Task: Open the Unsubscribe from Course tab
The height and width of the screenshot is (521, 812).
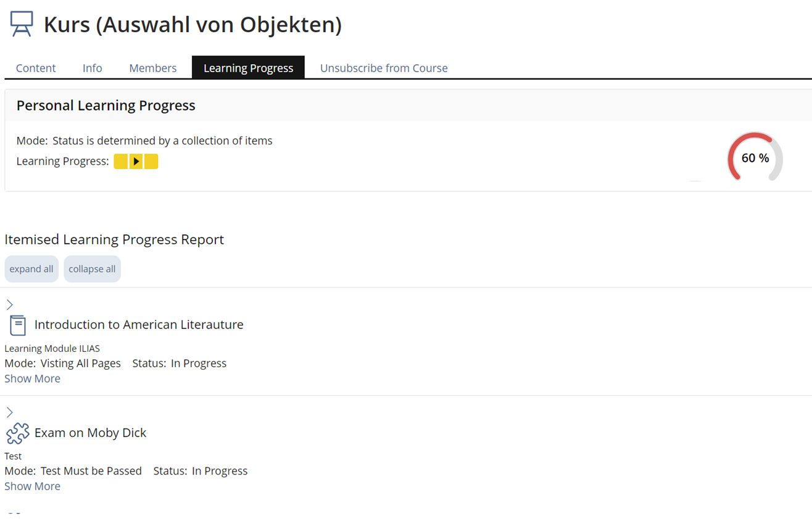Action: coord(384,68)
